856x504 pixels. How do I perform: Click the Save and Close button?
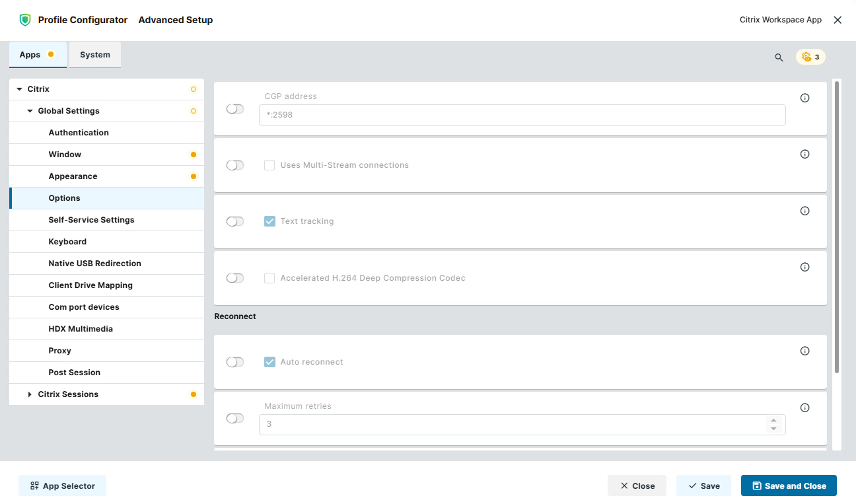[x=789, y=486]
